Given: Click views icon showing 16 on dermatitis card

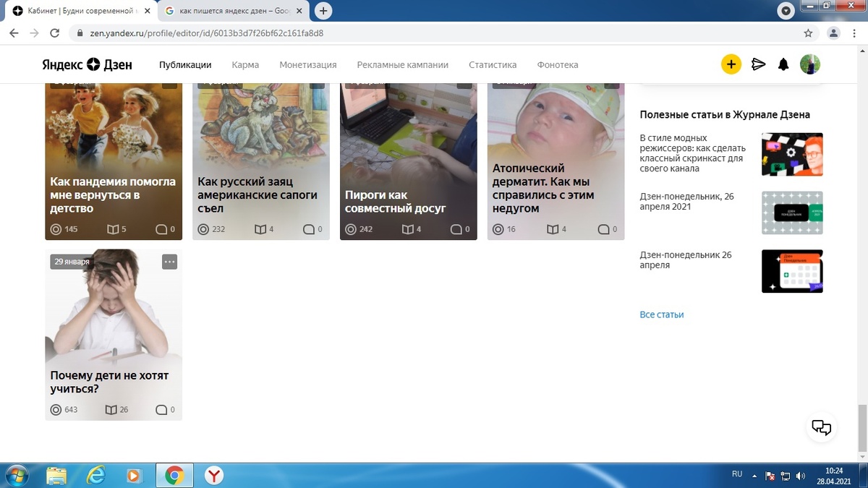Looking at the screenshot, I should [x=498, y=229].
